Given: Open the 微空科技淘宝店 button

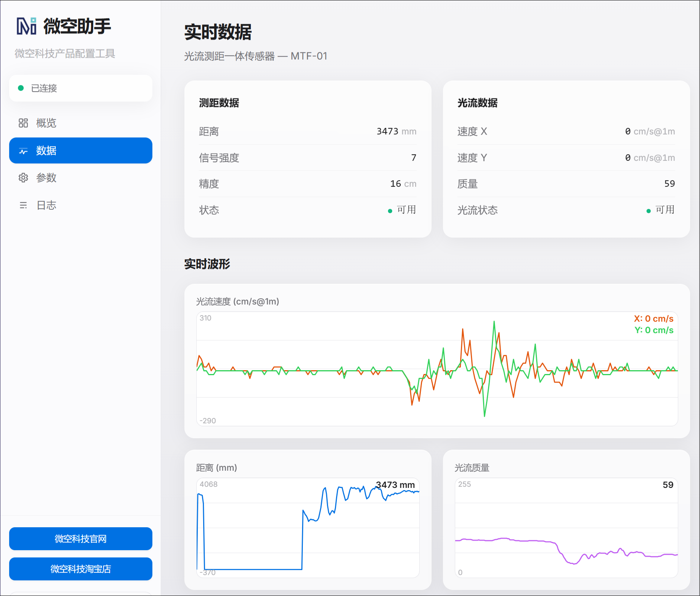Looking at the screenshot, I should [81, 569].
